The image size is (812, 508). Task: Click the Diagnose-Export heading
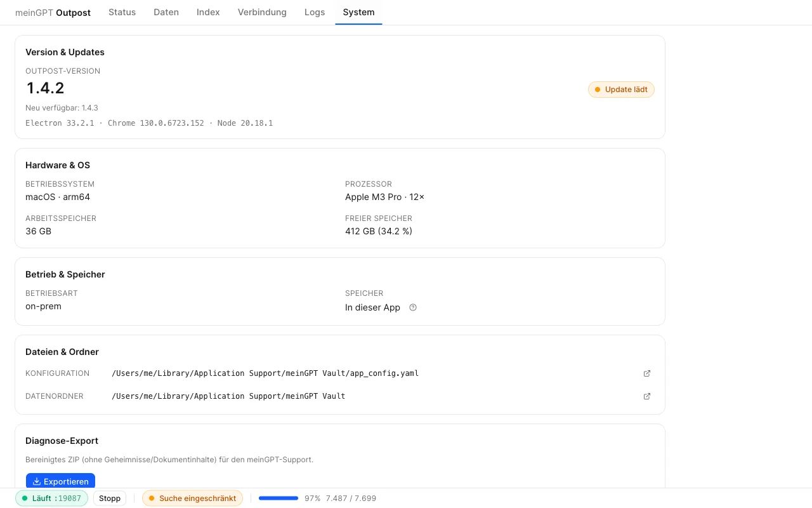(x=62, y=441)
